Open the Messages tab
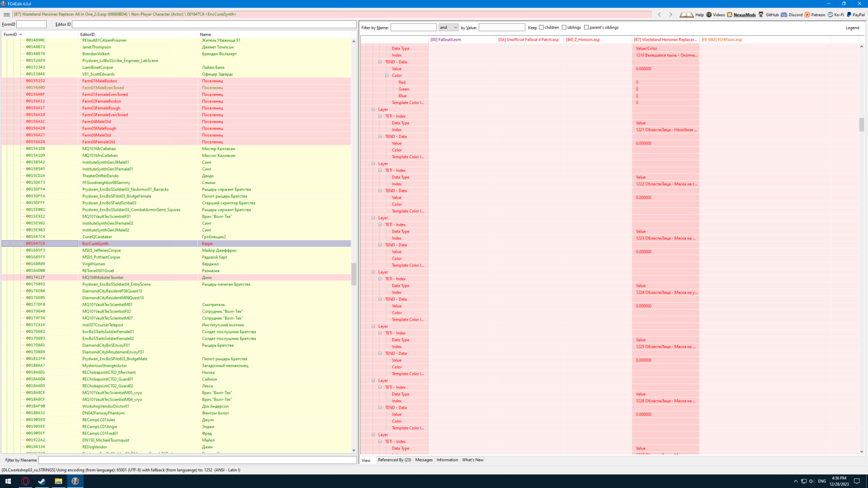Image resolution: width=868 pixels, height=488 pixels. 424,460
